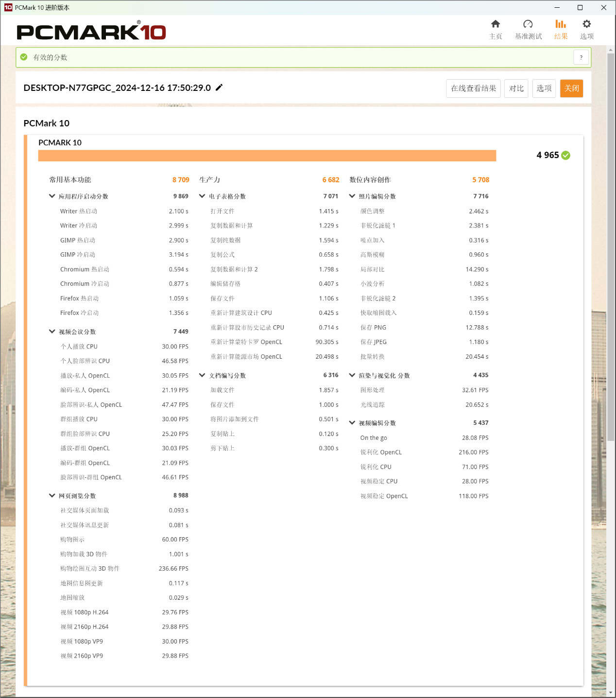The height and width of the screenshot is (698, 616).
Task: Open options via the gear icon
Action: coord(586,24)
